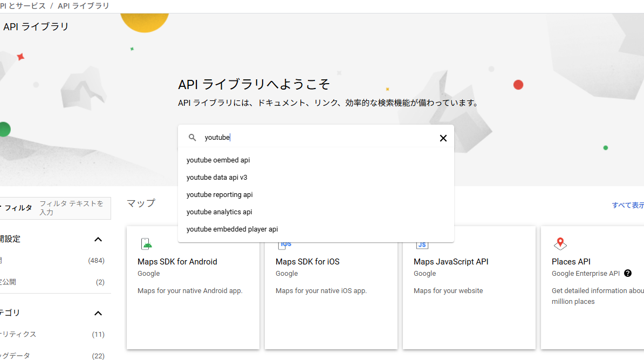
Task: Select the youtube data api v3 suggestion
Action: [217, 177]
